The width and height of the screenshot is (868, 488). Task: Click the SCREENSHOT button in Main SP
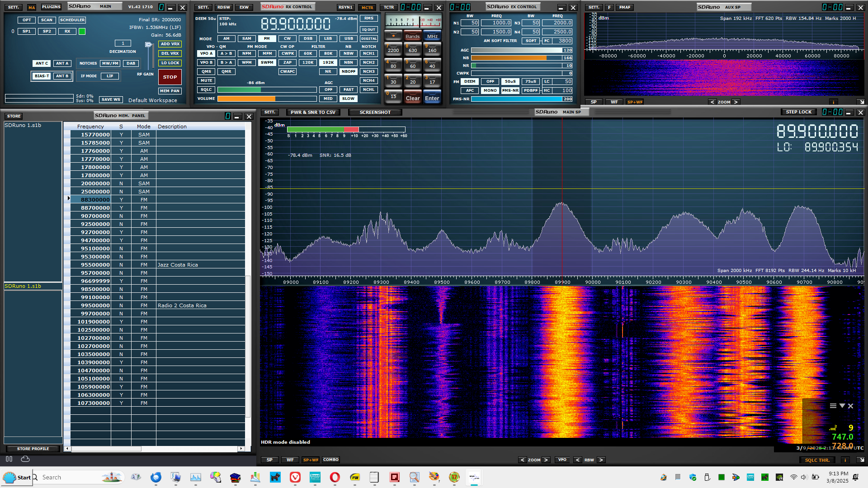375,112
